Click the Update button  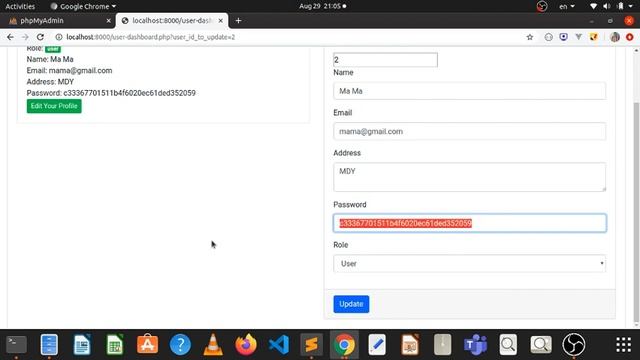click(351, 304)
